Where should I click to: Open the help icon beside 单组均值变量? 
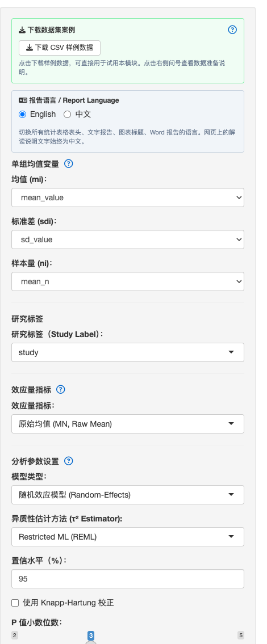click(69, 163)
